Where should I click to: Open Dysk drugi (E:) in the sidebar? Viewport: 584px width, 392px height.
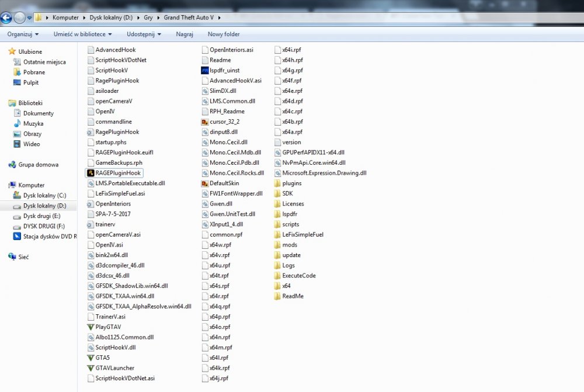(41, 216)
